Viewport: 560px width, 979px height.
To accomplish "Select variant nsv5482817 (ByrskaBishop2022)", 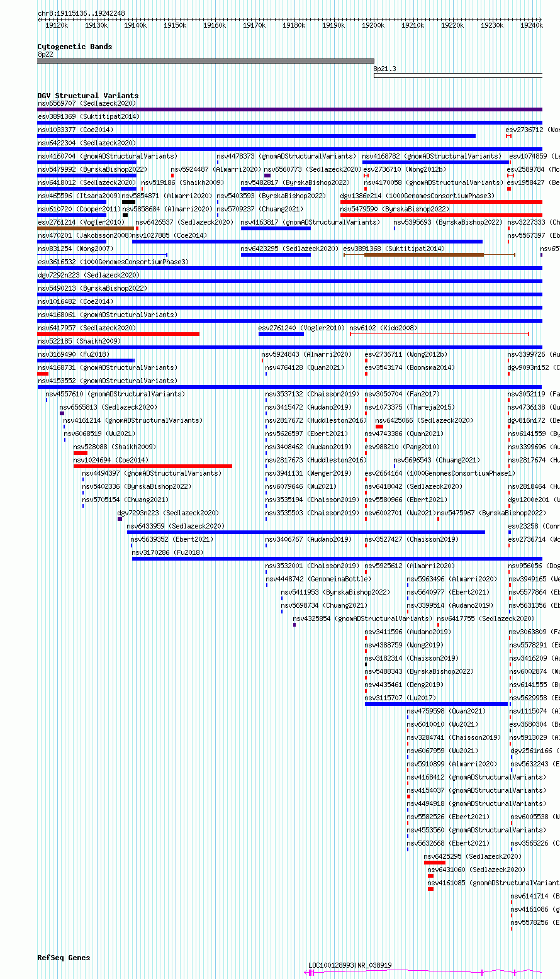I will pyautogui.click(x=295, y=182).
